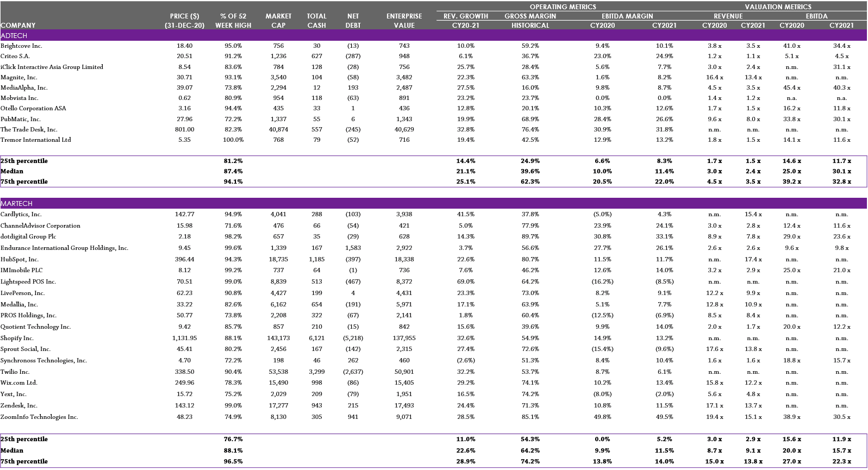
Task: Click the Tremor International Ltd company name
Action: 36,140
